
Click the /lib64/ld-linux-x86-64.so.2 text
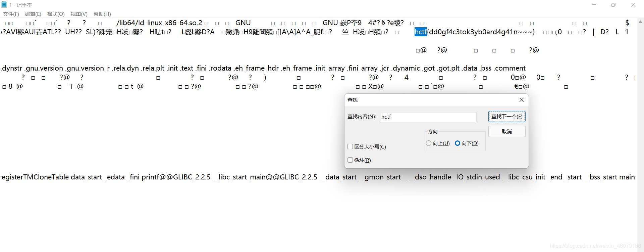click(159, 23)
